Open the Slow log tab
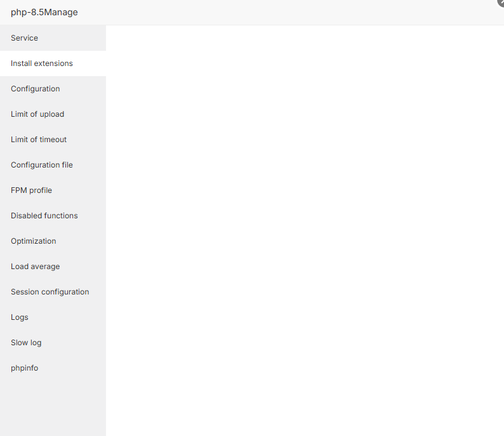The height and width of the screenshot is (436, 504). pos(26,343)
